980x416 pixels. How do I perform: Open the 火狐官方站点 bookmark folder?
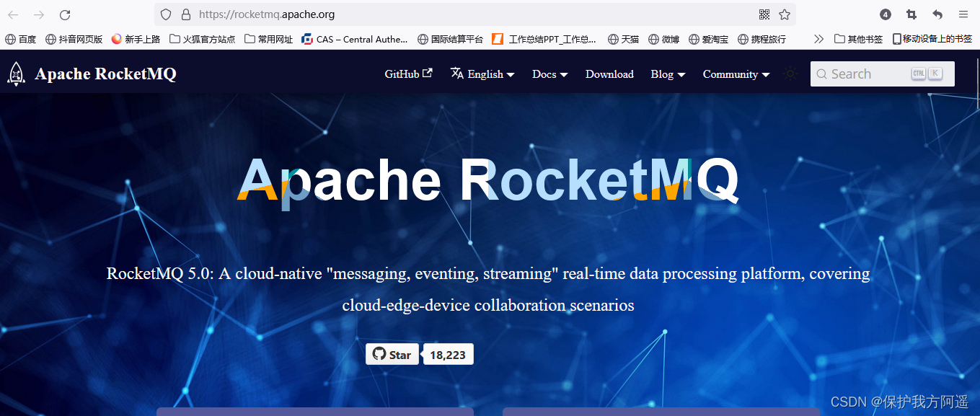pos(203,39)
